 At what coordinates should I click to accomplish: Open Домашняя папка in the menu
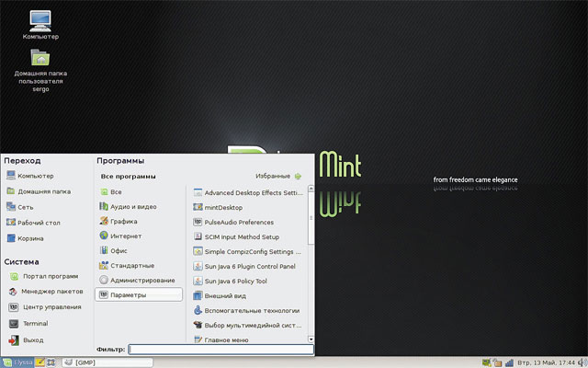point(39,191)
